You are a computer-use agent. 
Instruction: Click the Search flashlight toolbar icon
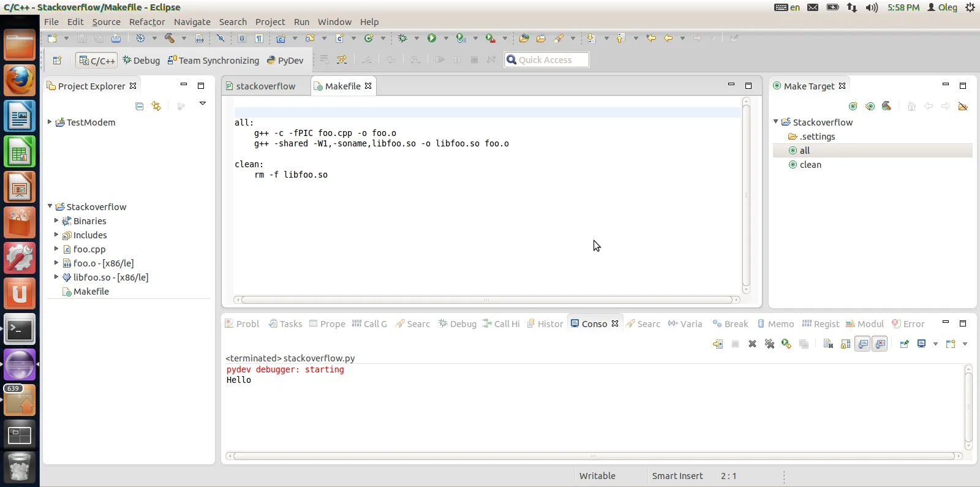point(559,38)
